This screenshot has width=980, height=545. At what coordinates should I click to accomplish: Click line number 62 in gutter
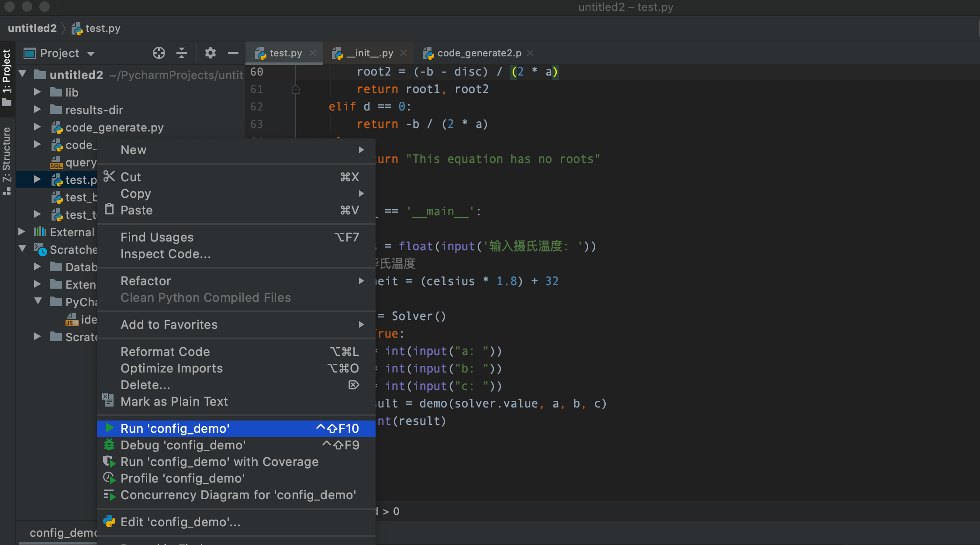click(256, 107)
